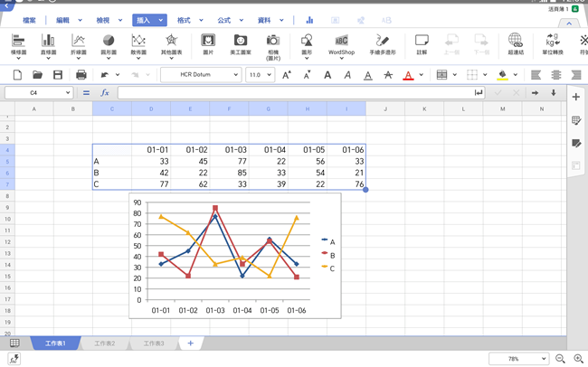Apply the yellow fill color bucket

pyautogui.click(x=502, y=75)
